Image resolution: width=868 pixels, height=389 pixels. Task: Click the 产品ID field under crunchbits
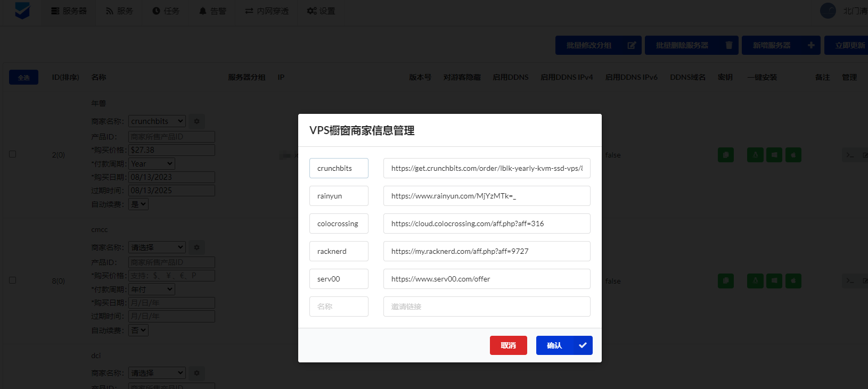171,137
